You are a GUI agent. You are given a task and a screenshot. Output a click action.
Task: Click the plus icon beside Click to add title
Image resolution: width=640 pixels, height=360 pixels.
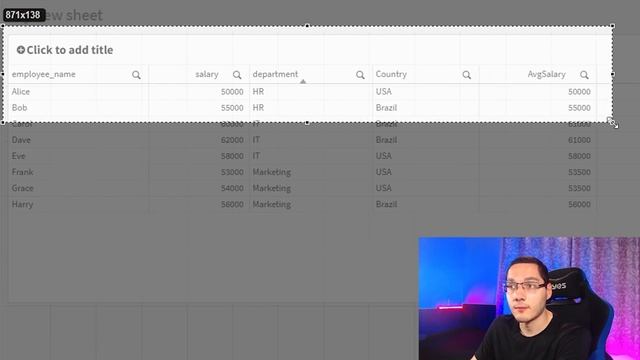click(21, 50)
